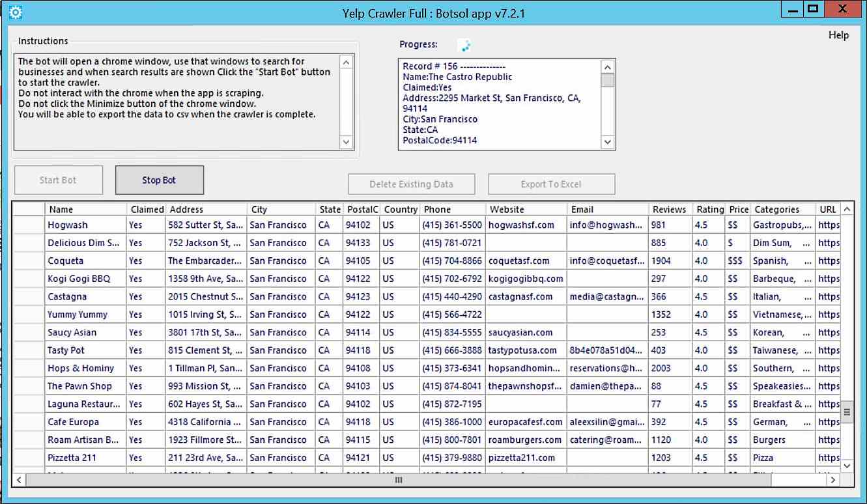Click the Country column header
The width and height of the screenshot is (867, 504).
400,210
